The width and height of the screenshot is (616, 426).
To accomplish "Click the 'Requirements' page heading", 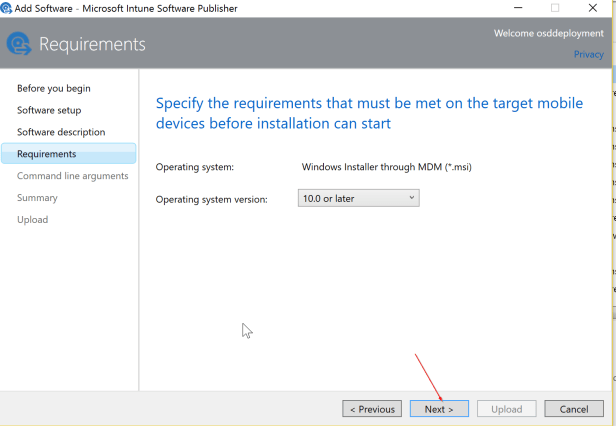I will coord(92,44).
